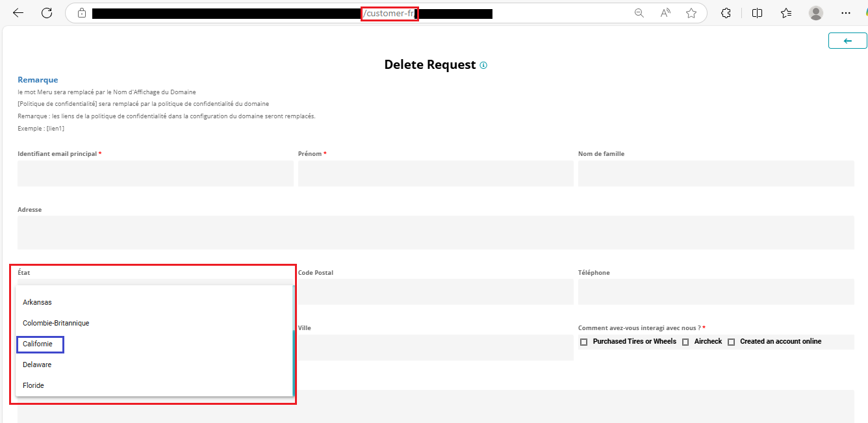Focus the Identifiant email principal field
Image resolution: width=868 pixels, height=423 pixels.
[155, 173]
